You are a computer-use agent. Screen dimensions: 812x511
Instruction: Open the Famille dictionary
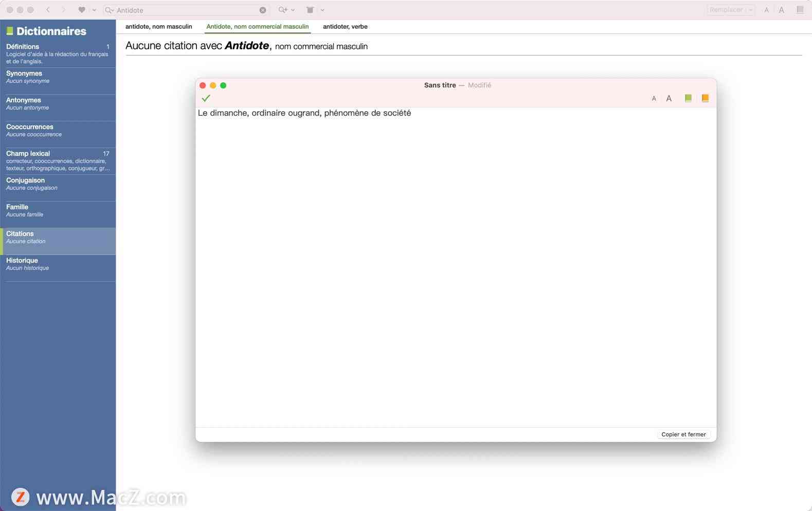[x=58, y=214]
